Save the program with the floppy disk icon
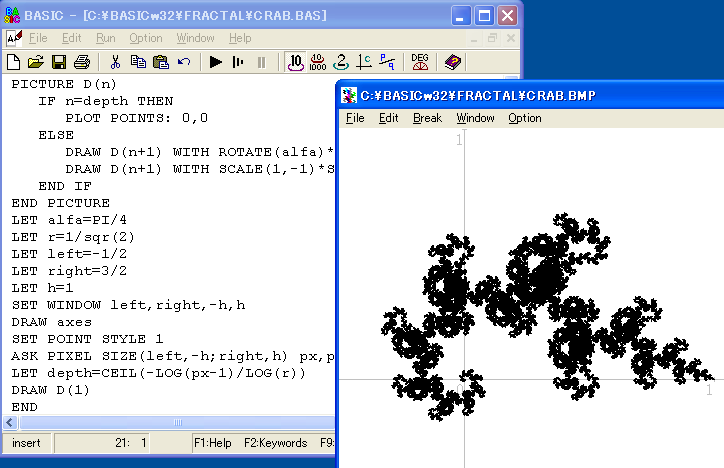This screenshot has width=724, height=468. point(59,62)
